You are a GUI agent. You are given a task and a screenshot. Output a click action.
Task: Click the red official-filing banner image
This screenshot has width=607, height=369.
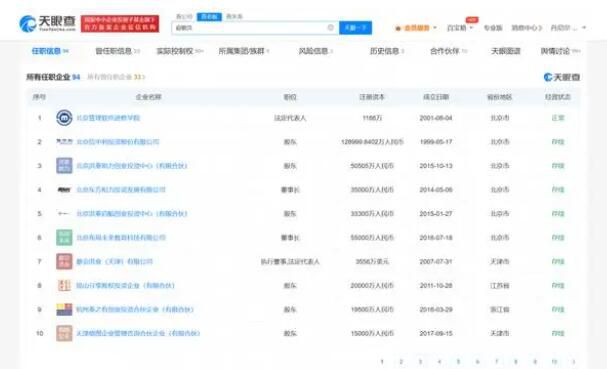[x=120, y=24]
